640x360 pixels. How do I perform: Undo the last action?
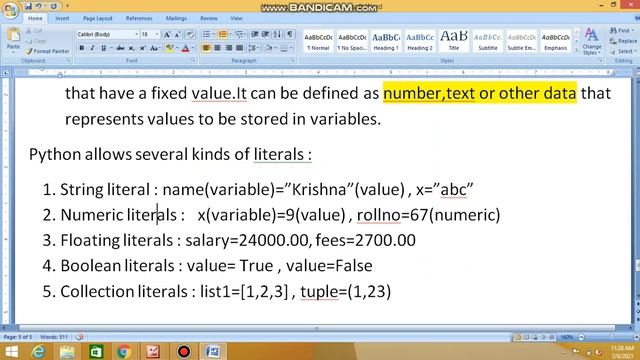(x=39, y=6)
